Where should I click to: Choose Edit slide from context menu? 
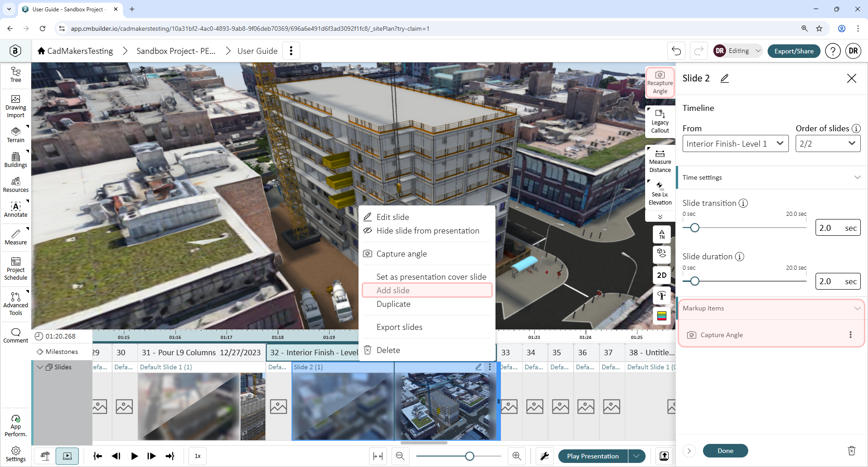pyautogui.click(x=427, y=217)
